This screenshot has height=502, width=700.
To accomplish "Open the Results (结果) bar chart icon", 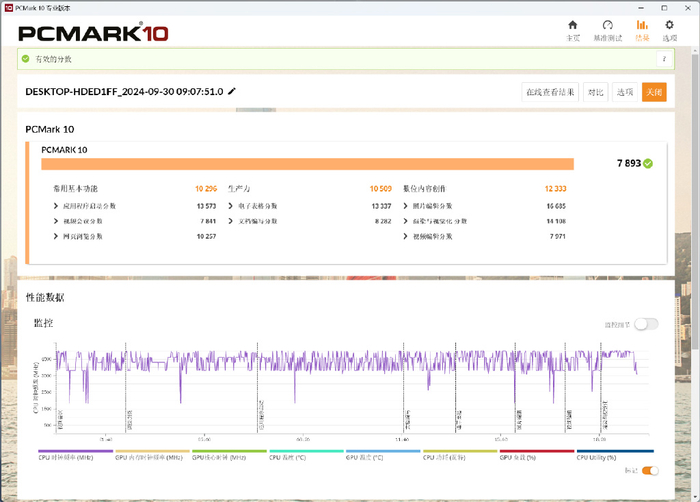I will 641,30.
